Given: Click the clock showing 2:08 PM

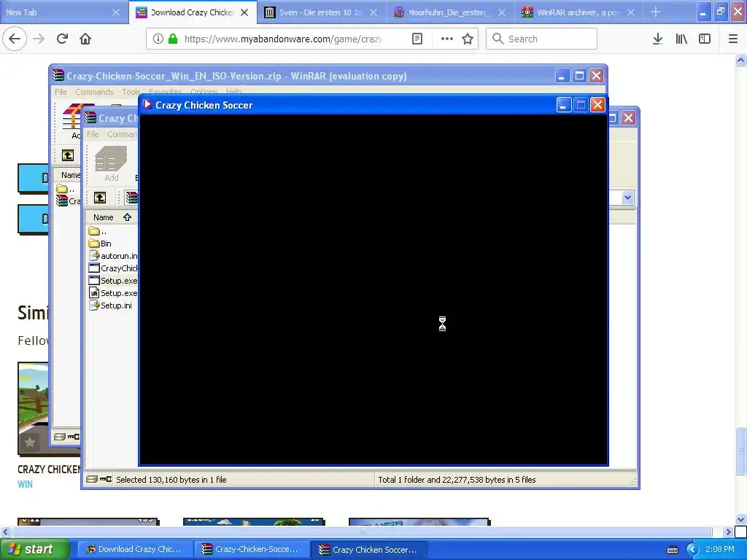Looking at the screenshot, I should pyautogui.click(x=720, y=549).
